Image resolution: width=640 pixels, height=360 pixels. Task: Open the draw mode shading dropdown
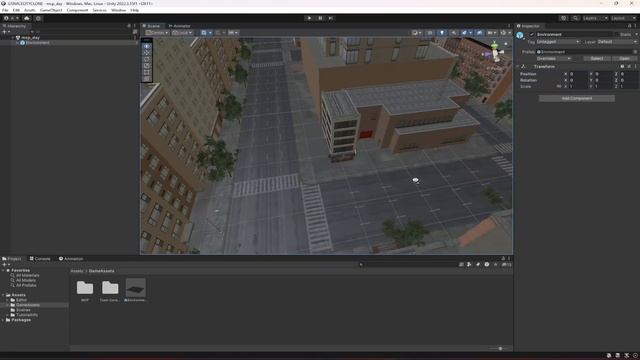pyautogui.click(x=416, y=33)
